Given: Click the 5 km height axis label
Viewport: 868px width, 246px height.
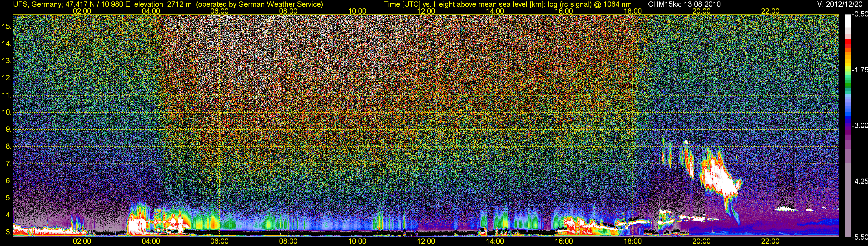Looking at the screenshot, I should click(8, 198).
